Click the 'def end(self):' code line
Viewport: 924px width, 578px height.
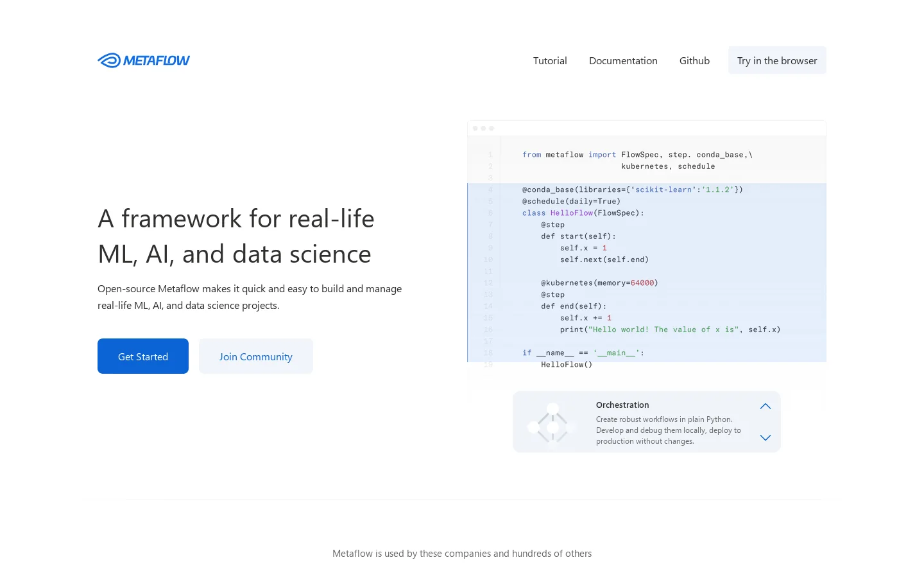point(574,306)
